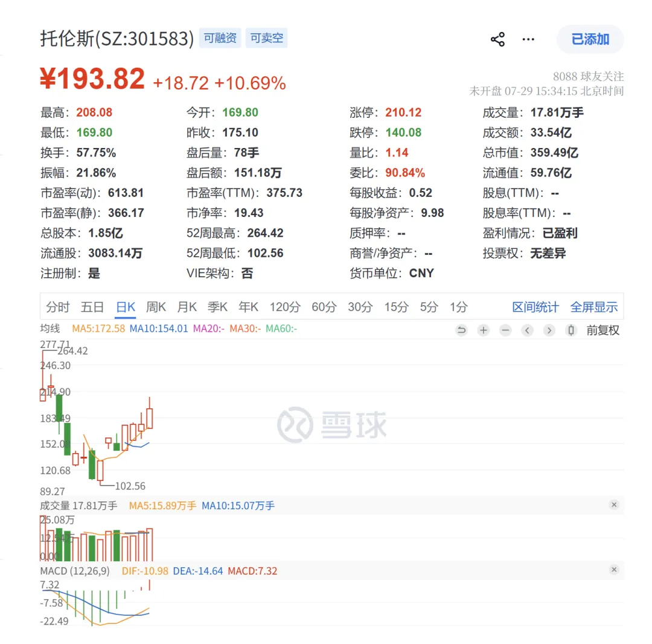Click the volume MA5:15.89万手 label

162,506
